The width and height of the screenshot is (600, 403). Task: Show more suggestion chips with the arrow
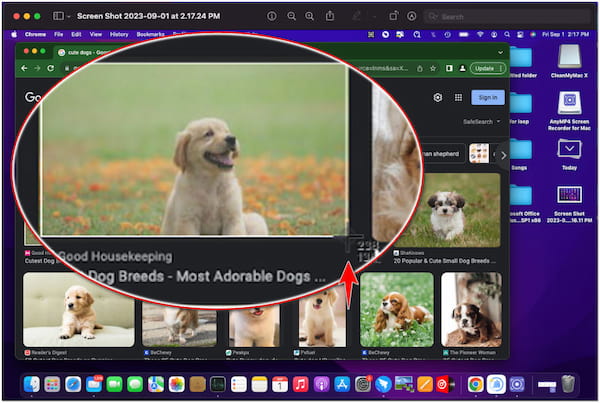[504, 155]
